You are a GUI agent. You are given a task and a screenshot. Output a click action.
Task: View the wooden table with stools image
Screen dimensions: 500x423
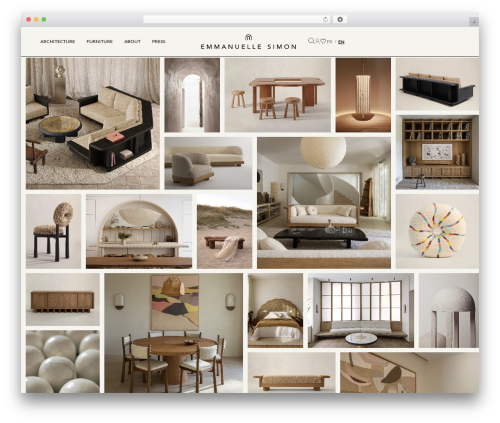pos(278,95)
